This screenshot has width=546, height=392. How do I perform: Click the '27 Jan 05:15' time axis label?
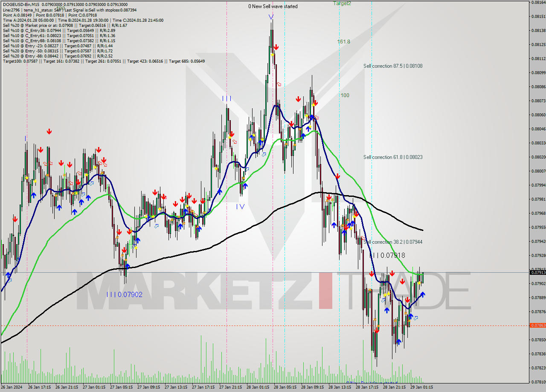[x=121, y=388]
